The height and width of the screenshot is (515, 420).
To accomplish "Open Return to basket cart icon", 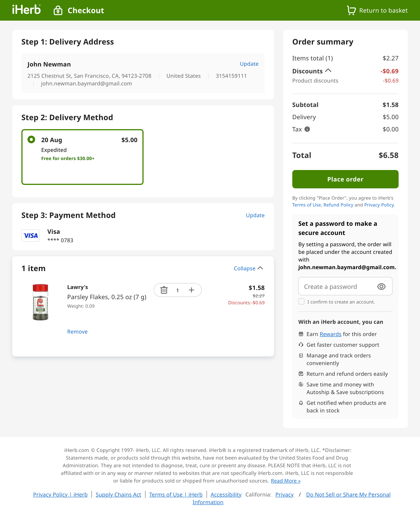I will (x=351, y=10).
